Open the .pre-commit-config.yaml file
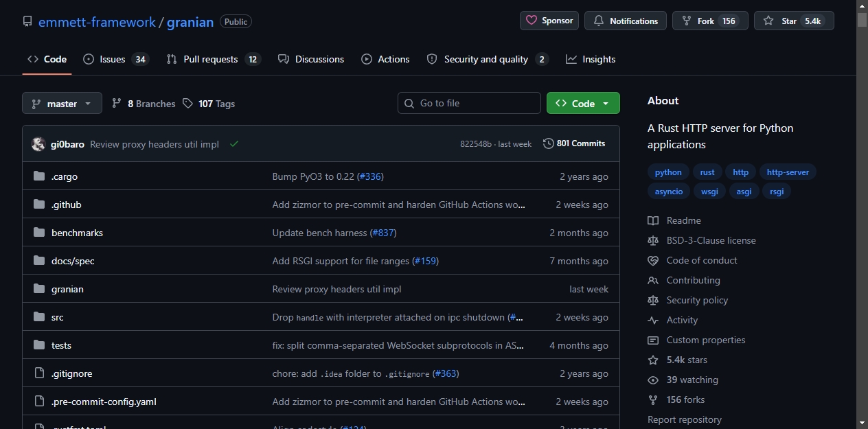 coord(104,402)
